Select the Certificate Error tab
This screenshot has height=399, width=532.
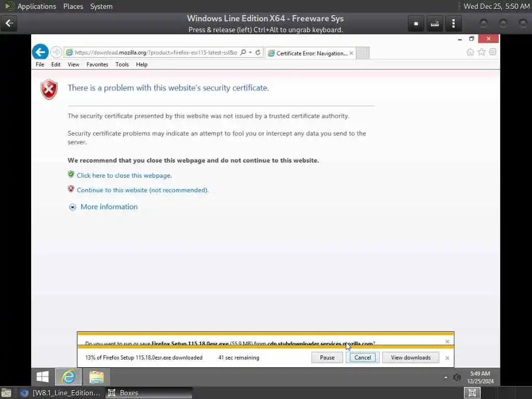click(x=311, y=54)
